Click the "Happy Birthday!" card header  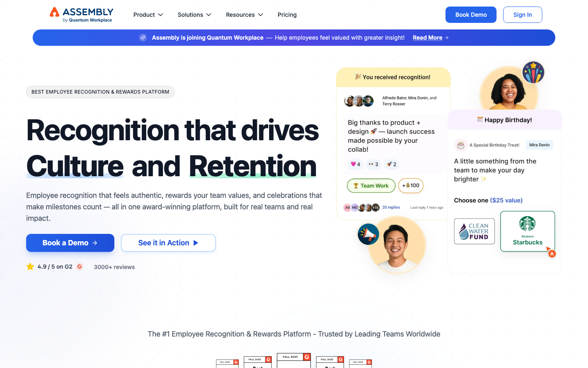coord(505,120)
